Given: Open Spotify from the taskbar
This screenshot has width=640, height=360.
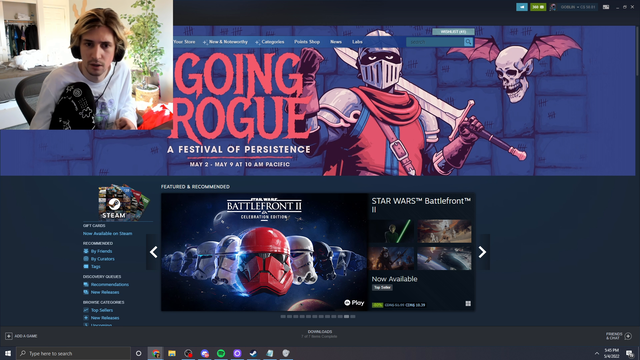Looking at the screenshot, I should (221, 353).
